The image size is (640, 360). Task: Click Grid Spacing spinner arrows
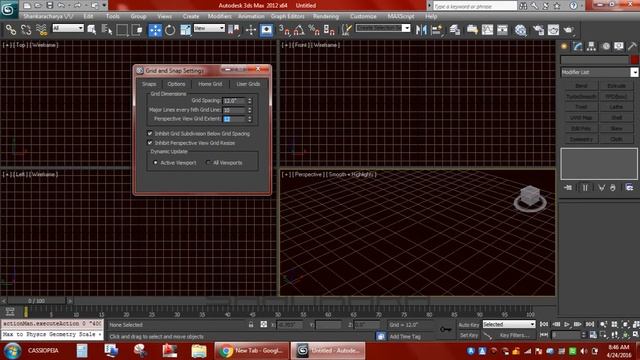(250, 100)
